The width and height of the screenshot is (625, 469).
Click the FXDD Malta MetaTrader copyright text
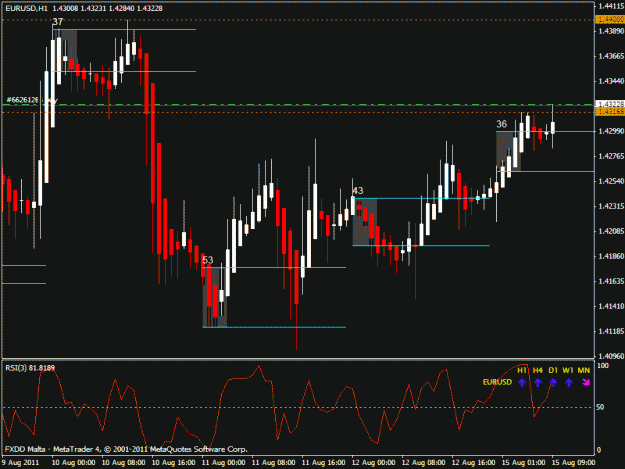point(126,449)
